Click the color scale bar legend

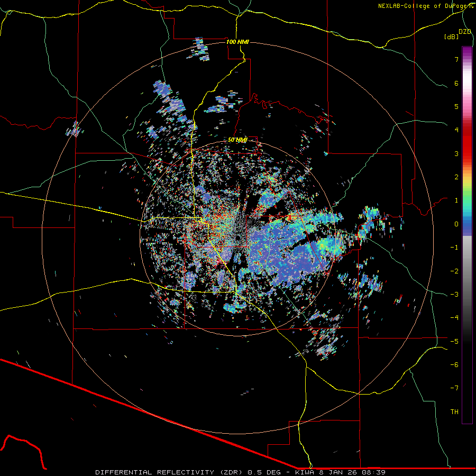point(467,235)
